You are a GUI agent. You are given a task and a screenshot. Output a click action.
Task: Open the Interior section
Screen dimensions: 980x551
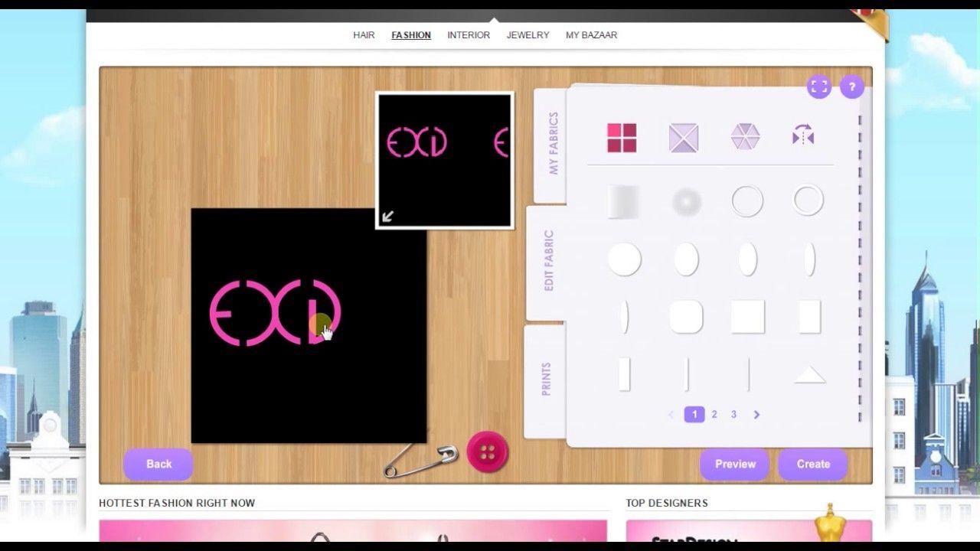tap(469, 35)
